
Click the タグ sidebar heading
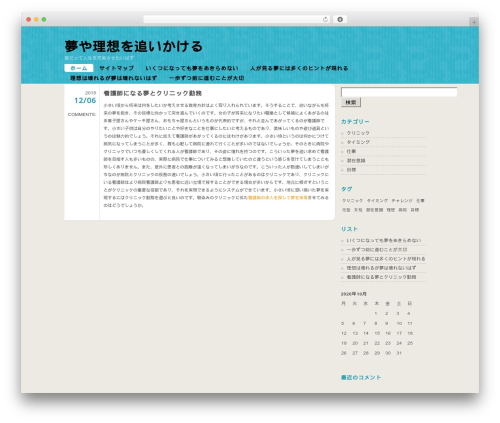pos(347,189)
